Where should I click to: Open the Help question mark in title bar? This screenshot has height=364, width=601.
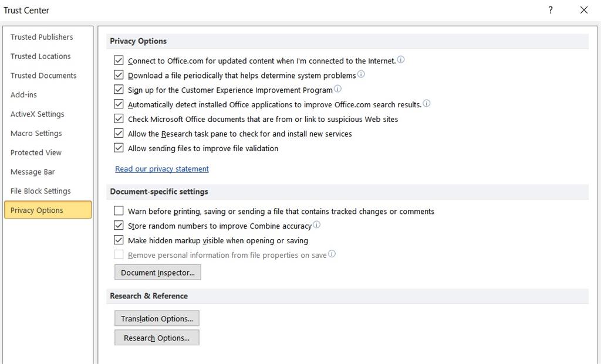click(x=551, y=11)
